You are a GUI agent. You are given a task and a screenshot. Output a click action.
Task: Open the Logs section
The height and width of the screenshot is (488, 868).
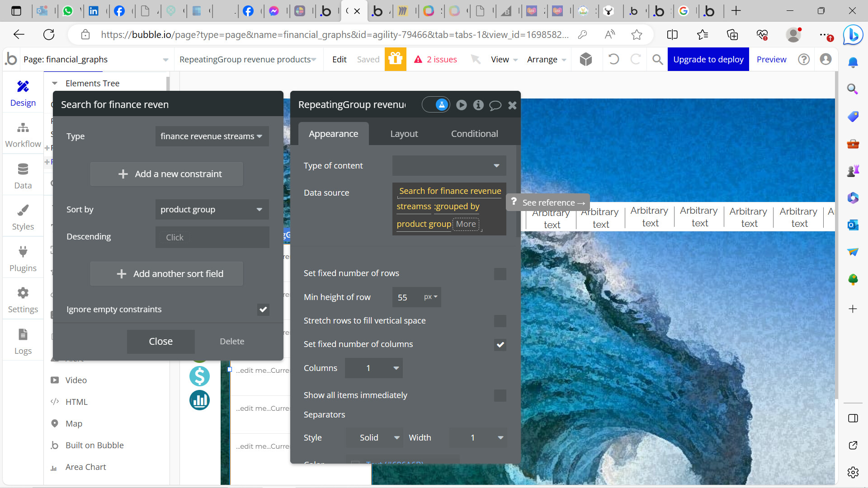(23, 342)
